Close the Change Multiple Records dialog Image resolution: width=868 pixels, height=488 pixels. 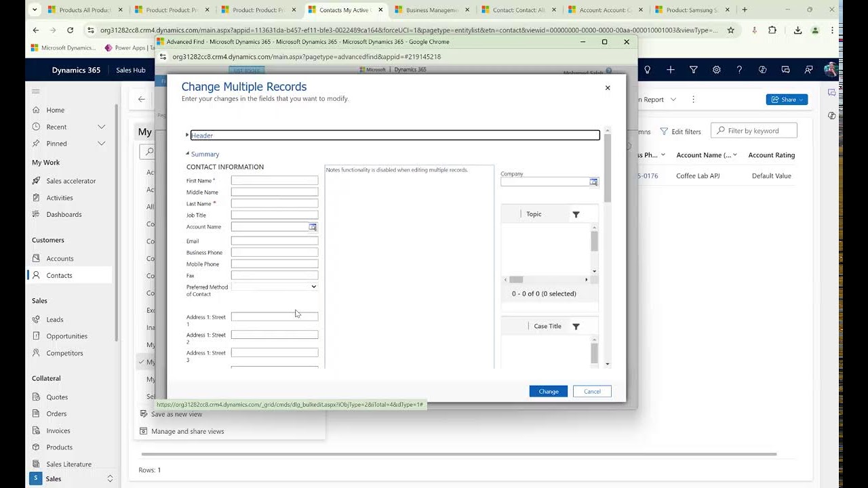[608, 87]
